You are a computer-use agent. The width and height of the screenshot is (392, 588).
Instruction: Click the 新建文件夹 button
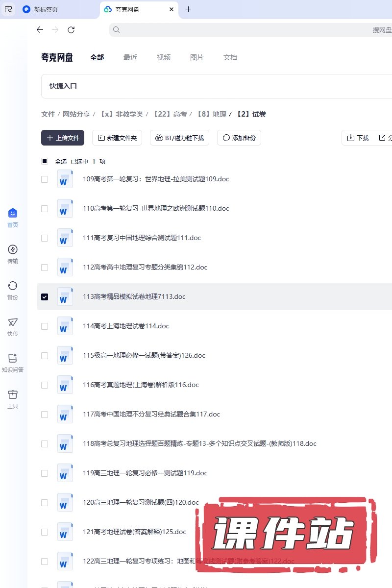(x=117, y=138)
